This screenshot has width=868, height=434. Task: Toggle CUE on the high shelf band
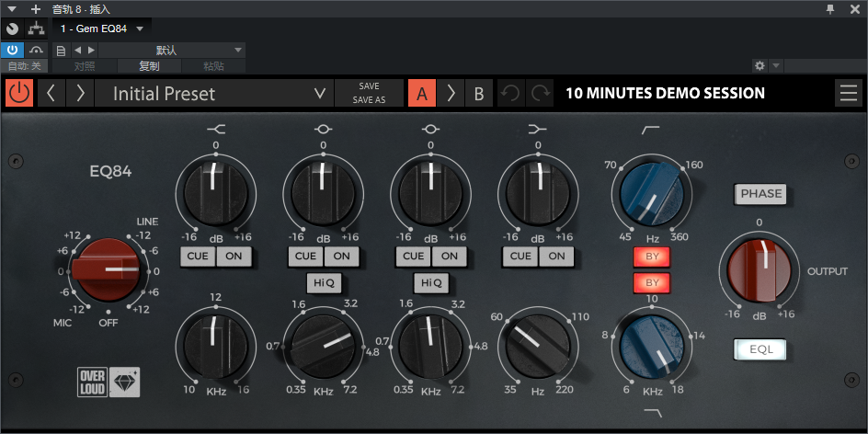tap(198, 257)
